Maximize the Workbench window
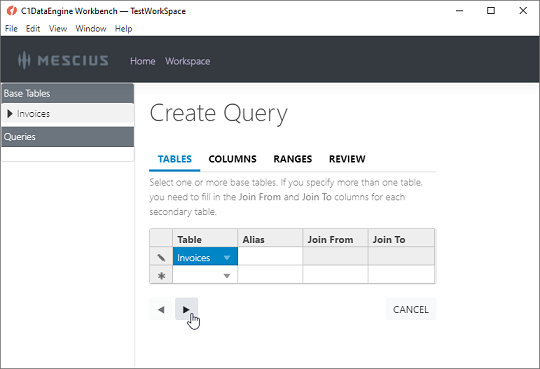 click(491, 11)
